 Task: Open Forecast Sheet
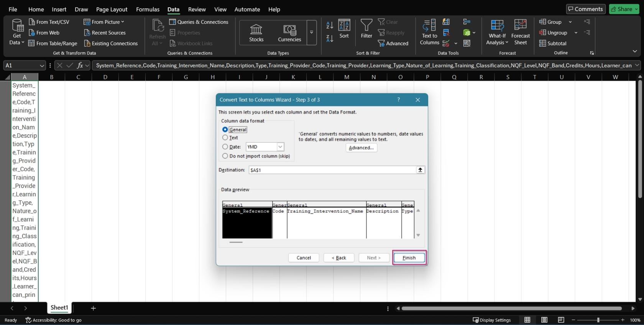[x=521, y=32]
